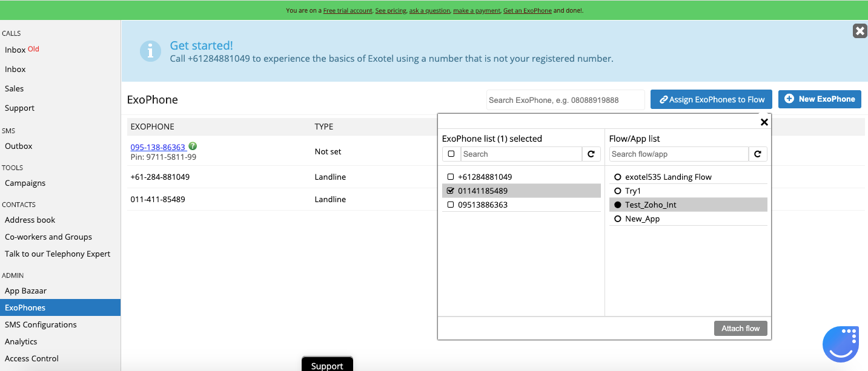This screenshot has height=371, width=868.
Task: Open Analytics in the sidebar
Action: 21,341
